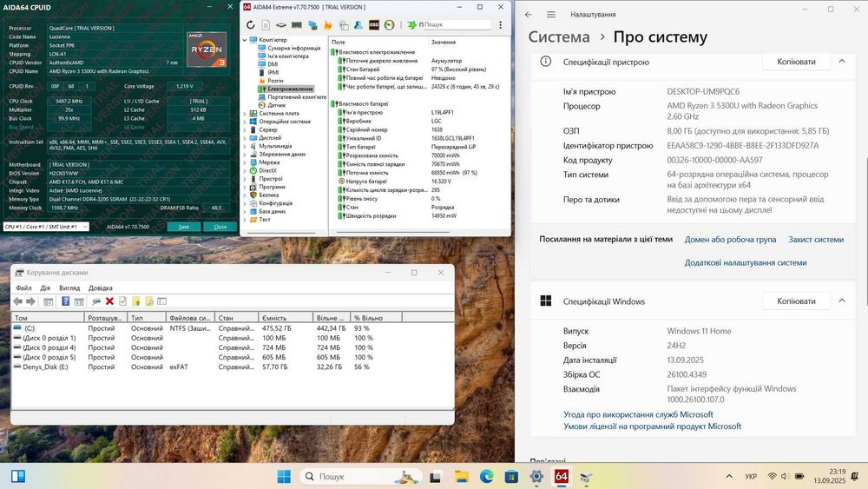Open the memory module icon in AIDA64 toolbar
This screenshot has width=868, height=489.
297,25
